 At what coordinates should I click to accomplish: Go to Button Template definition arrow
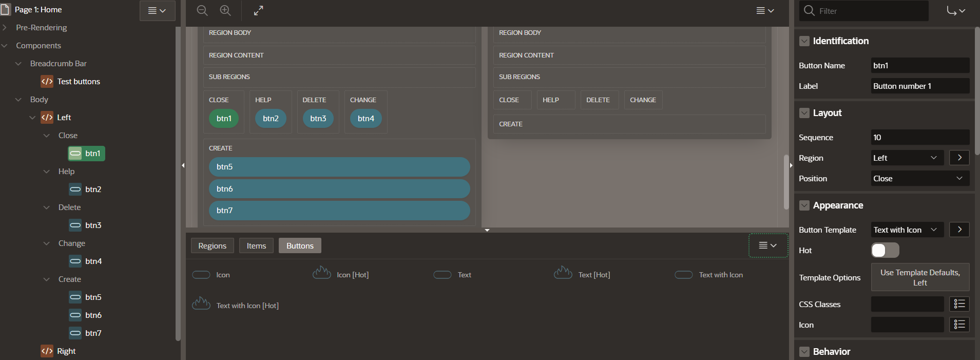coord(959,230)
